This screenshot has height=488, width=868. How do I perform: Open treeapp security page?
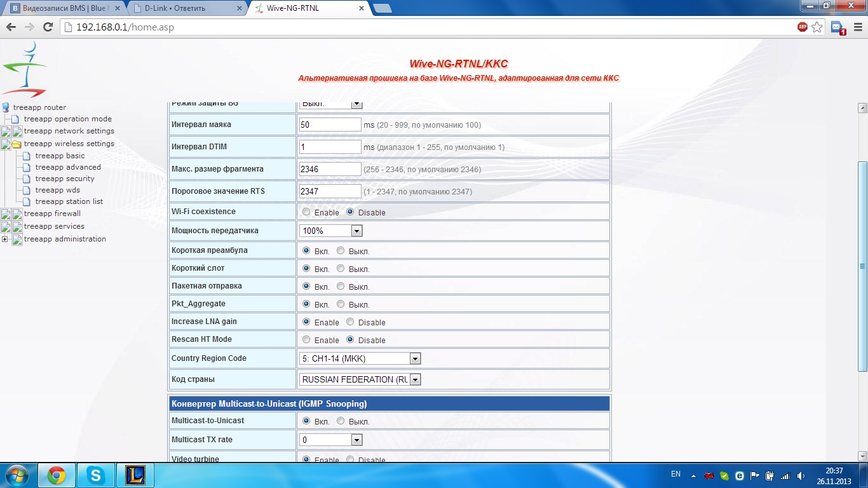pyautogui.click(x=65, y=179)
